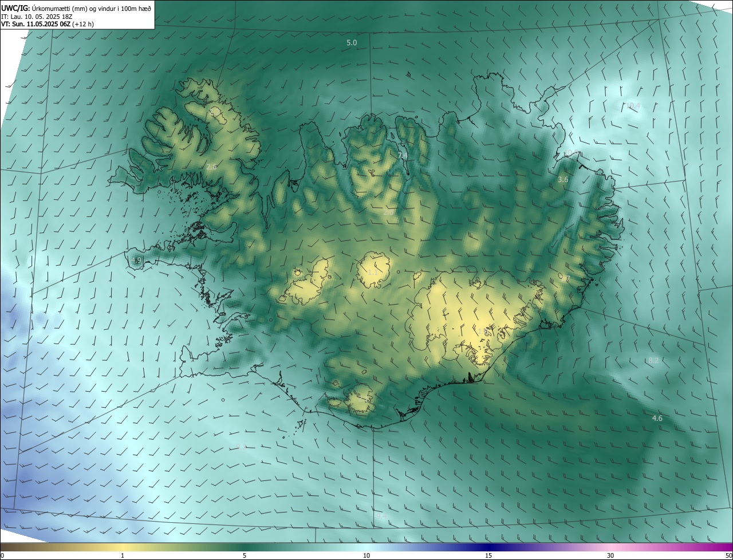Click the 10.4 value label in the northeast
The height and width of the screenshot is (560, 733).
pos(633,106)
